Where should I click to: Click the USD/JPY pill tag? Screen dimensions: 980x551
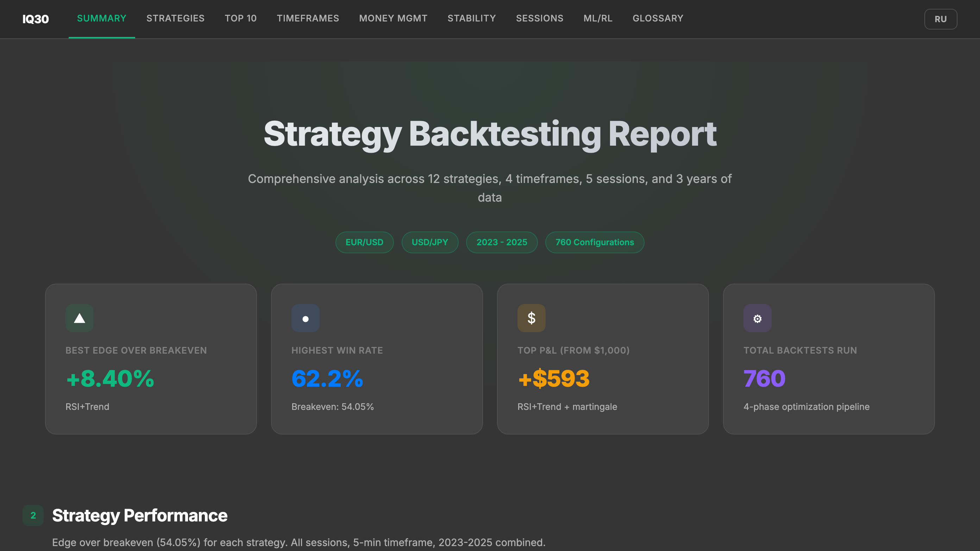pyautogui.click(x=430, y=242)
